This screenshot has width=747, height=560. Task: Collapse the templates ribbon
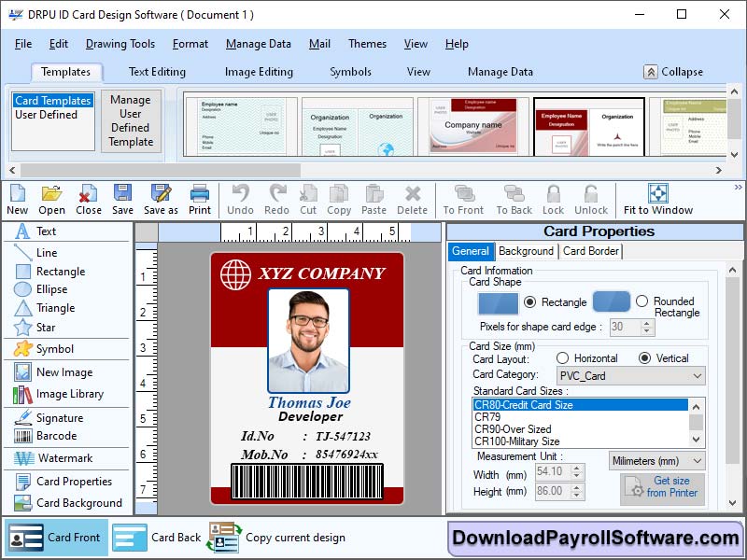673,71
